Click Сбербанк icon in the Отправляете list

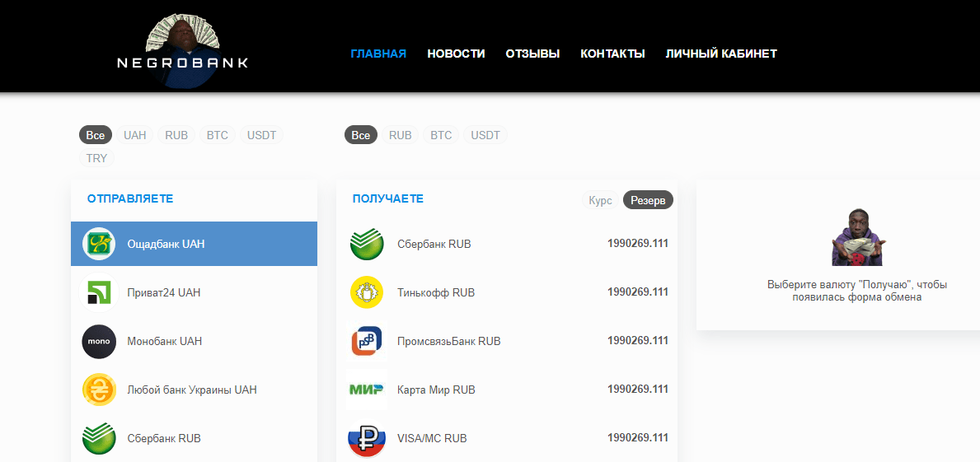(99, 438)
